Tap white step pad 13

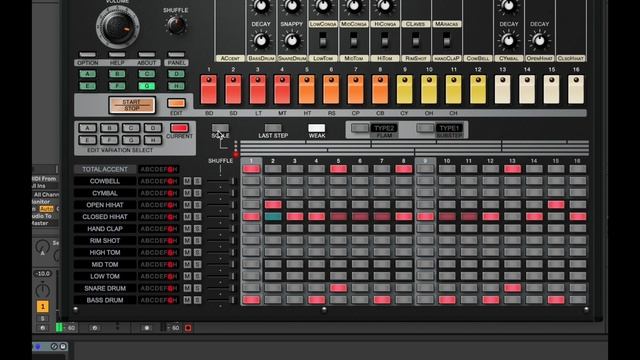point(502,89)
